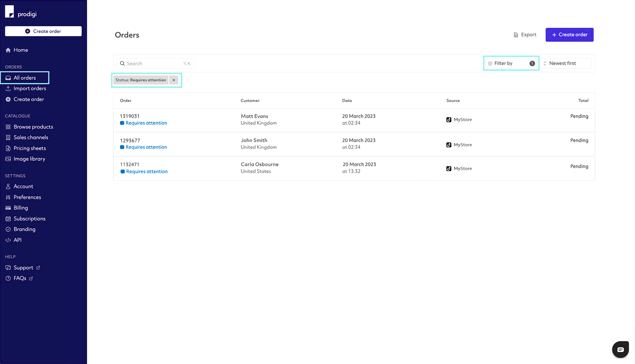Screen dimensions: 635x364
Task: Expand the Newest first sort dropdown
Action: 566,63
